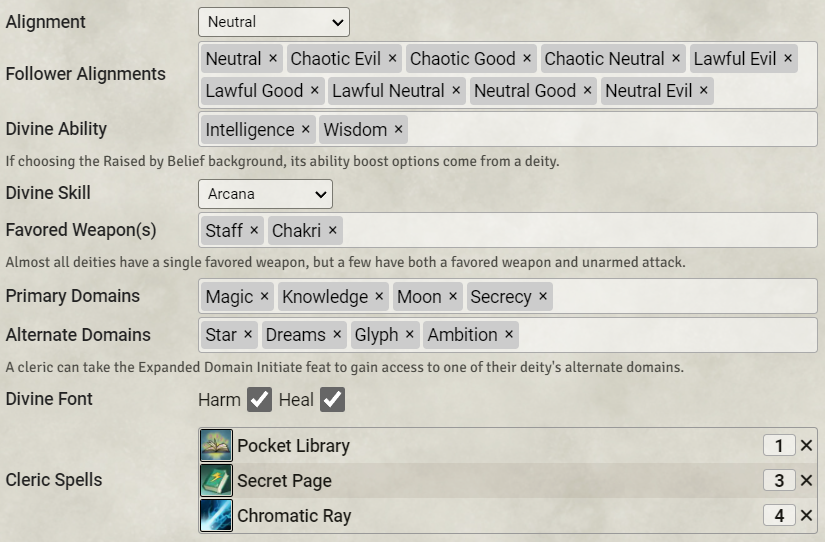The height and width of the screenshot is (542, 825).
Task: Remove the Dreams alternate domain tag
Action: click(x=337, y=335)
